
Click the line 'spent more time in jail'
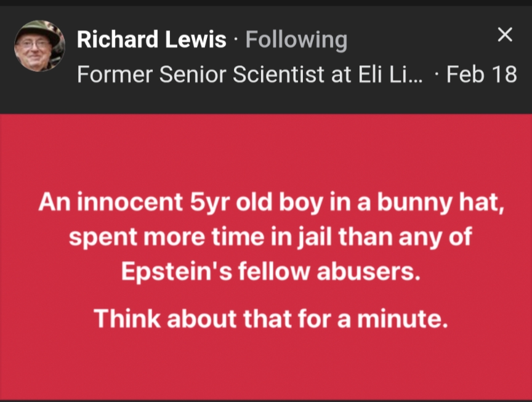coord(271,236)
